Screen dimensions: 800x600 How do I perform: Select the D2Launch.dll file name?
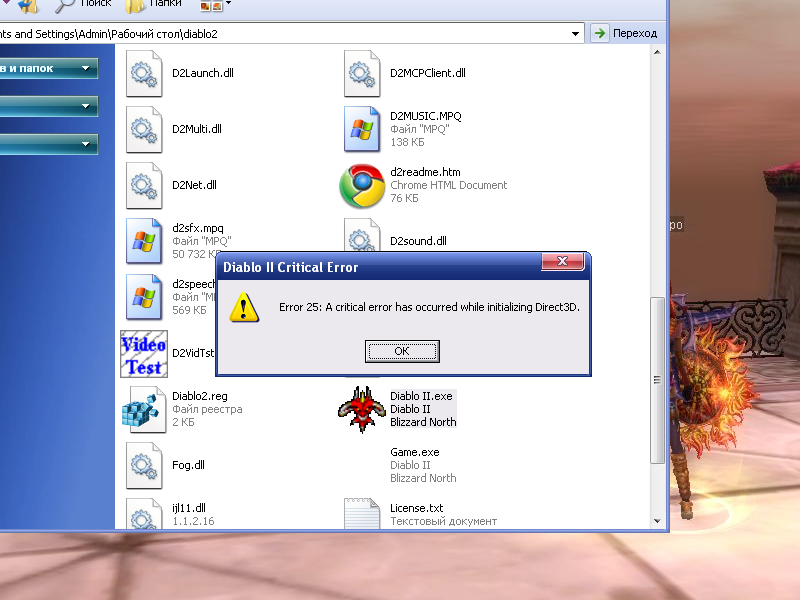203,73
